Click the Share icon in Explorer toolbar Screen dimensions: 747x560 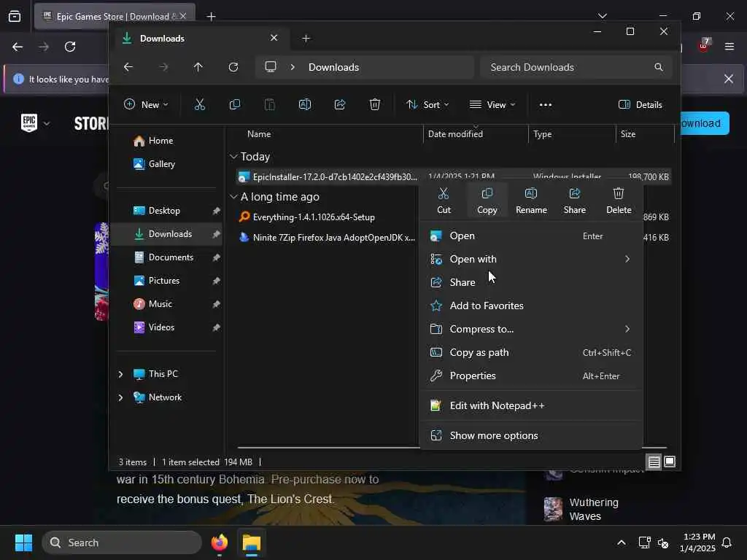coord(340,104)
